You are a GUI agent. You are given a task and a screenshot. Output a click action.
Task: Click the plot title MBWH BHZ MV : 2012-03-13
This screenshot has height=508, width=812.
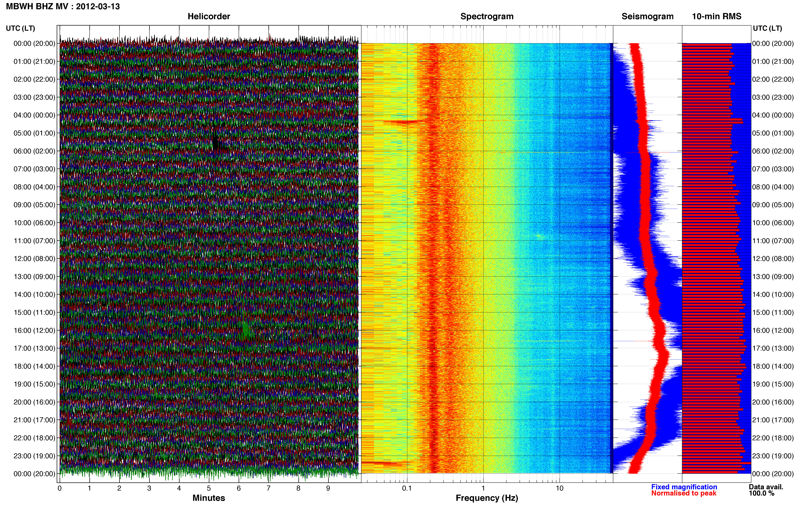pyautogui.click(x=63, y=6)
